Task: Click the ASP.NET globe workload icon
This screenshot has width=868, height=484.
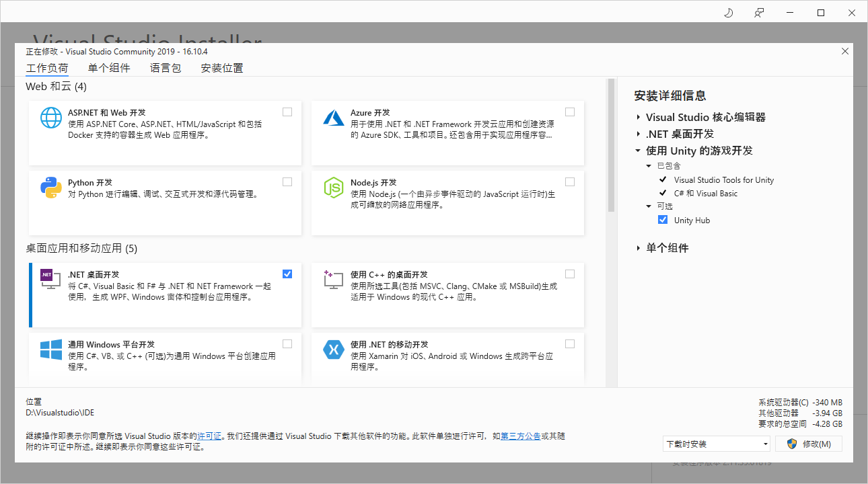Action: point(51,118)
